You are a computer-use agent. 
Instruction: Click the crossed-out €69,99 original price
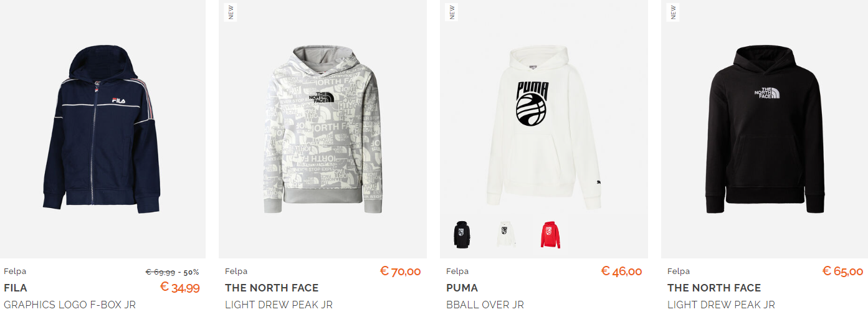tap(160, 272)
